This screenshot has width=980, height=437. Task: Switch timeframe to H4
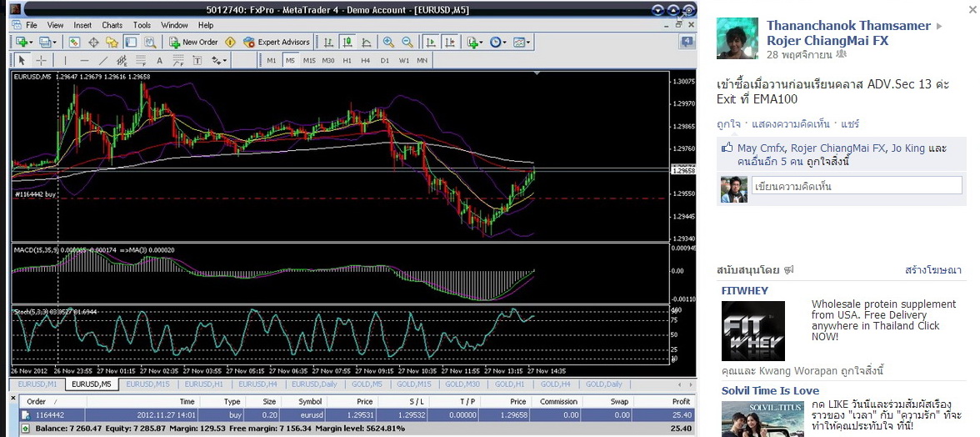pyautogui.click(x=366, y=61)
